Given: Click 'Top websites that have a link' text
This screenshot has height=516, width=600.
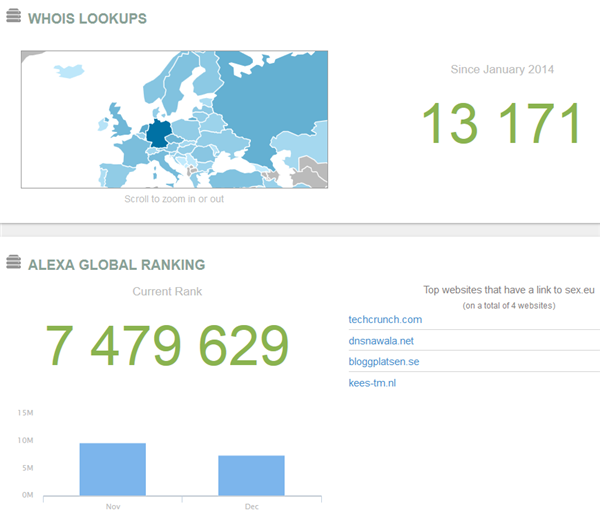Looking at the screenshot, I should click(509, 290).
